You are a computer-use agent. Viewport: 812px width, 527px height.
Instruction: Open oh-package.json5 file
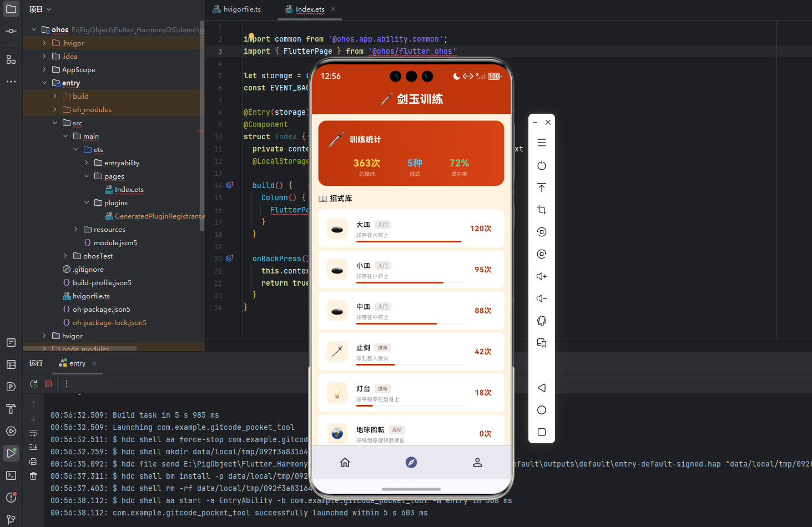(97, 309)
